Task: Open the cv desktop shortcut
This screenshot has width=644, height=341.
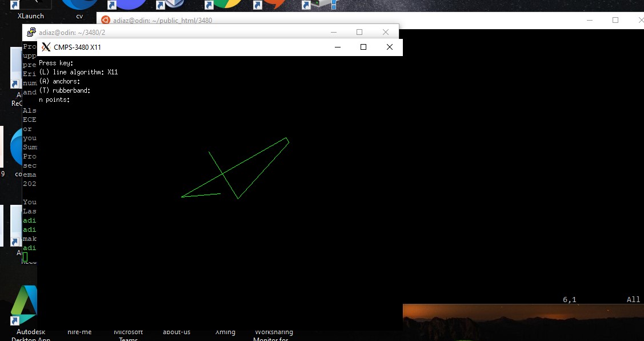Action: pos(79,10)
